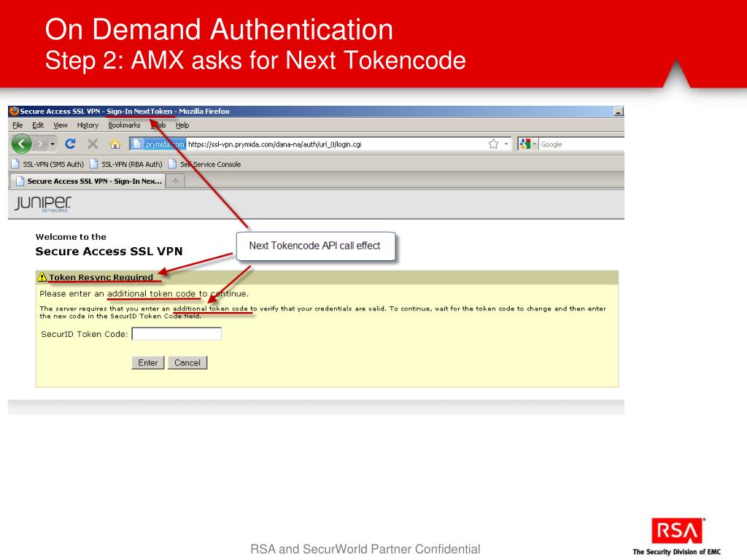This screenshot has width=747, height=560.
Task: Open the SSL-VPN (RBA Auth) bookmark
Action: [x=126, y=164]
